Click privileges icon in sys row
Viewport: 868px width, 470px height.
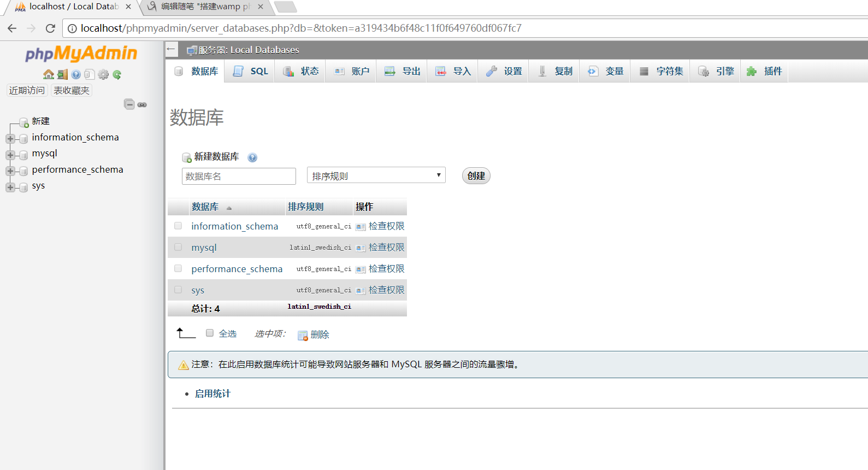pos(361,291)
